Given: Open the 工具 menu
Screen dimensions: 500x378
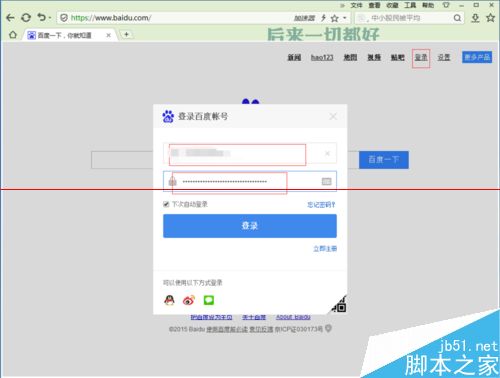Looking at the screenshot, I should pos(410,5).
